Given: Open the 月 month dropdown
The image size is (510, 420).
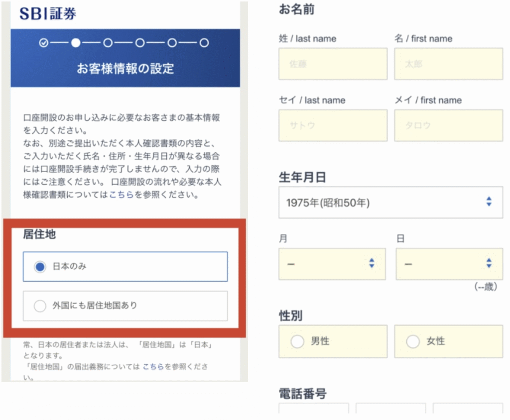Looking at the screenshot, I should click(332, 264).
